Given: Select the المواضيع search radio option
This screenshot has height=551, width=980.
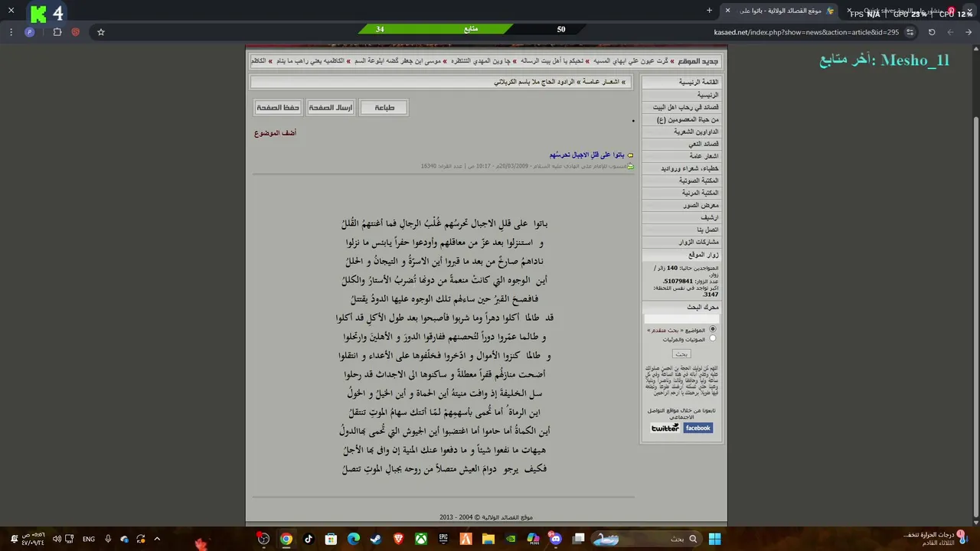Looking at the screenshot, I should coord(713,330).
